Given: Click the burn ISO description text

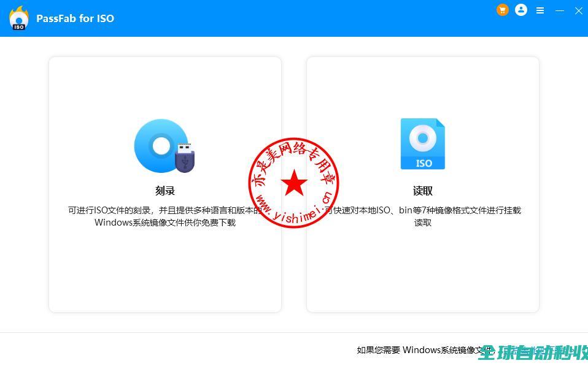Looking at the screenshot, I should 164,216.
